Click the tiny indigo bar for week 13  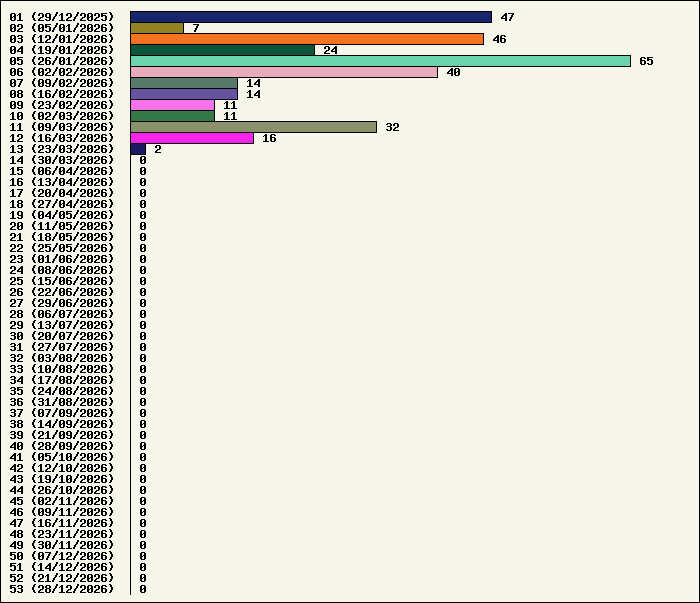[138, 149]
